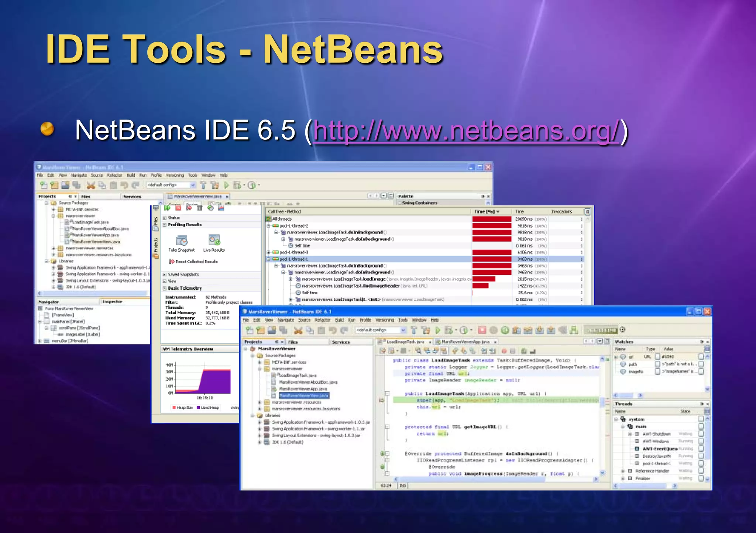Click Find magnifier icon in editor toolbar
756x533 pixels.
tap(418, 351)
